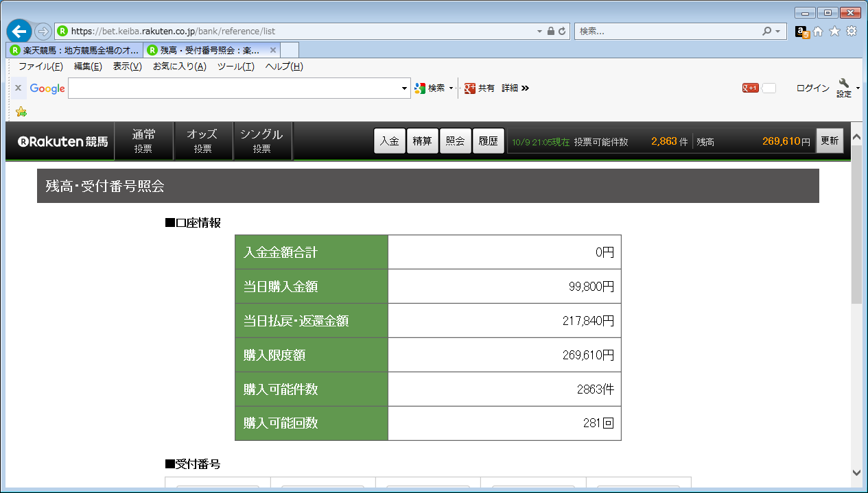Click the 購入限度額 value 269,610円 in table

[588, 354]
